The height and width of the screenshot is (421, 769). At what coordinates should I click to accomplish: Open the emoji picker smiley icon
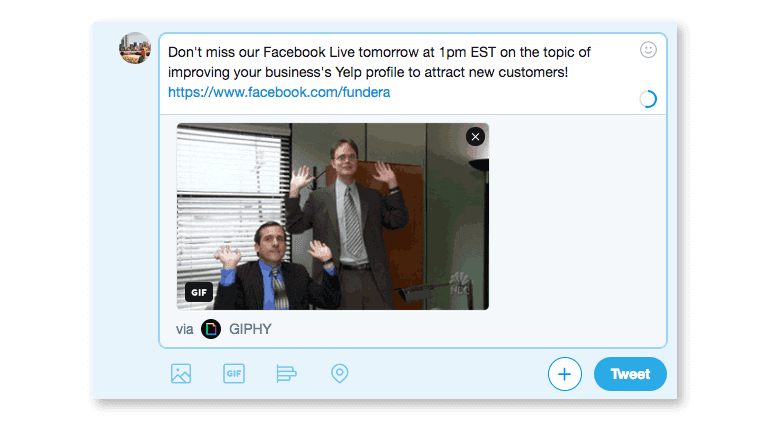[648, 50]
